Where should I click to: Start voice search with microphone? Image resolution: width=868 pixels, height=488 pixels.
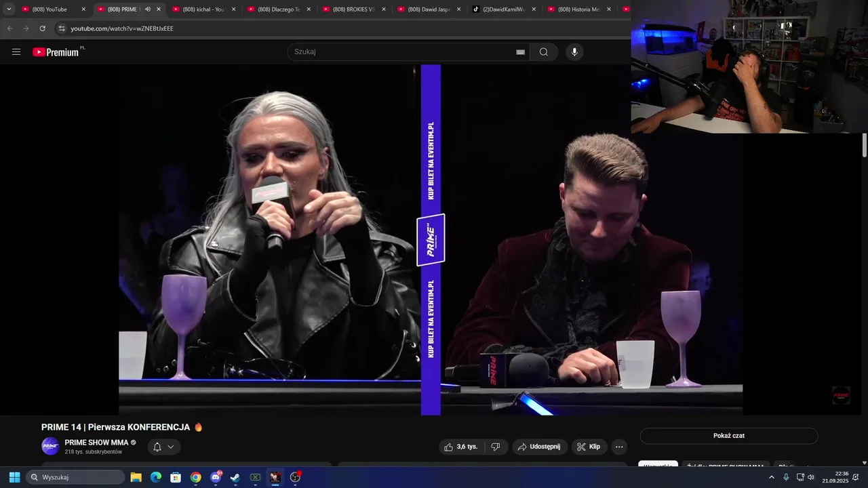click(574, 52)
